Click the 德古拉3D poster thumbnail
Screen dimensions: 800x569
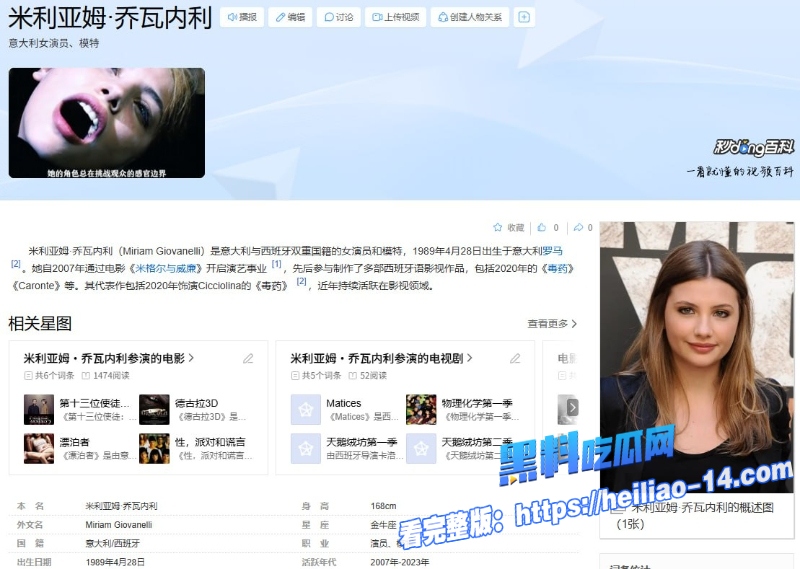[x=154, y=409]
